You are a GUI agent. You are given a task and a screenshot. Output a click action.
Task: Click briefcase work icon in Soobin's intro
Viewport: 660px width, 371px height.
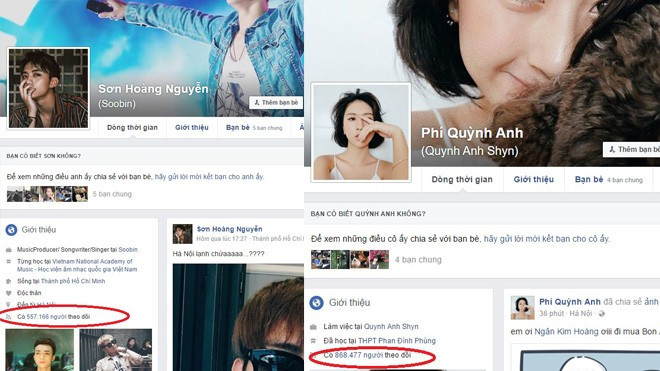pos(8,250)
